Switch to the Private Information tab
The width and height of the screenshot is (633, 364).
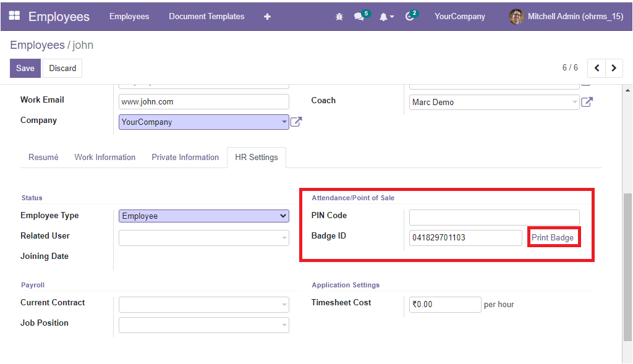[185, 157]
